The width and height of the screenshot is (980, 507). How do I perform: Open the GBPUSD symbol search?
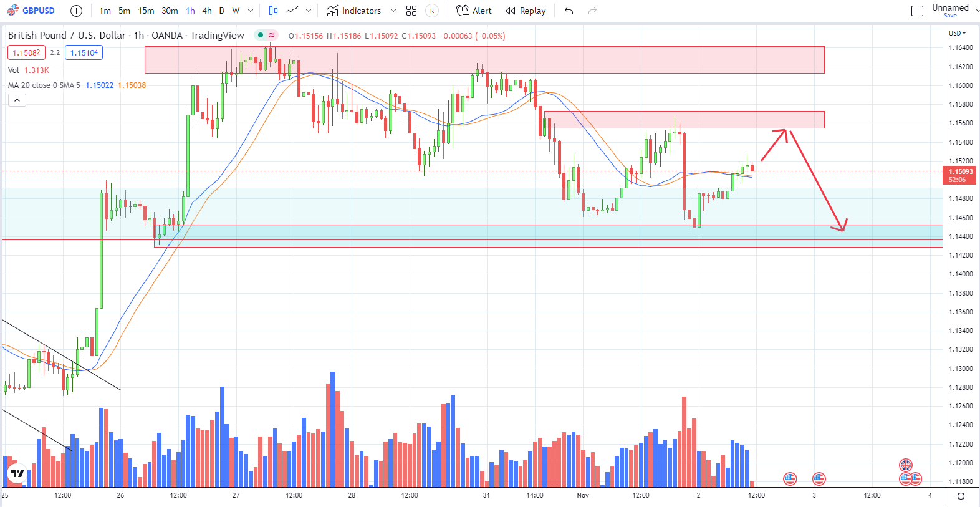[32, 11]
